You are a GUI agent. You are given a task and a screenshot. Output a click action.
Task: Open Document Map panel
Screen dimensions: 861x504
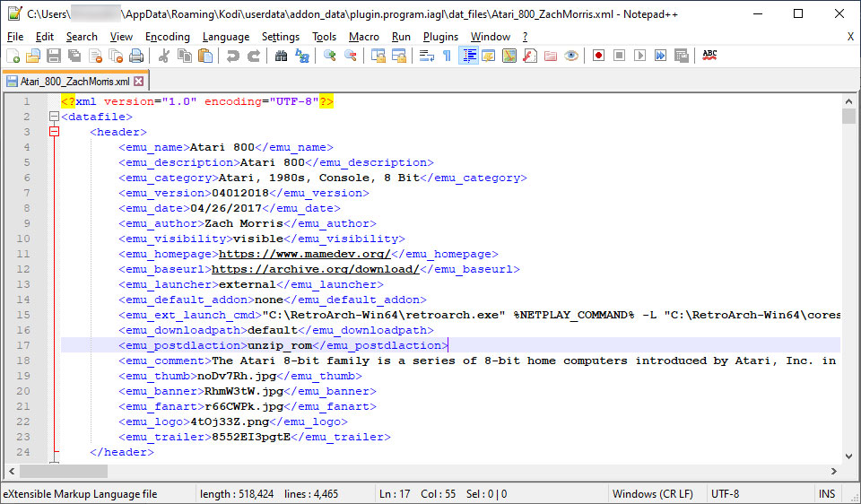[x=509, y=56]
